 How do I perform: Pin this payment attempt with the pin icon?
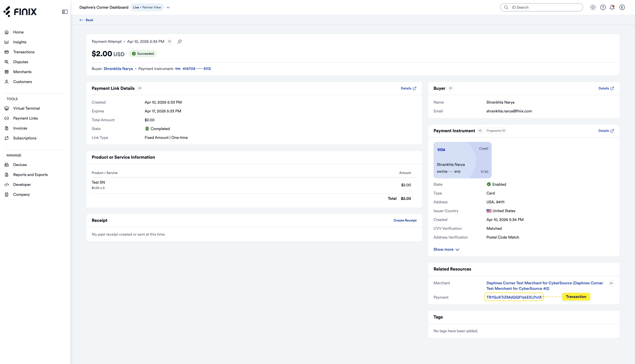[179, 42]
